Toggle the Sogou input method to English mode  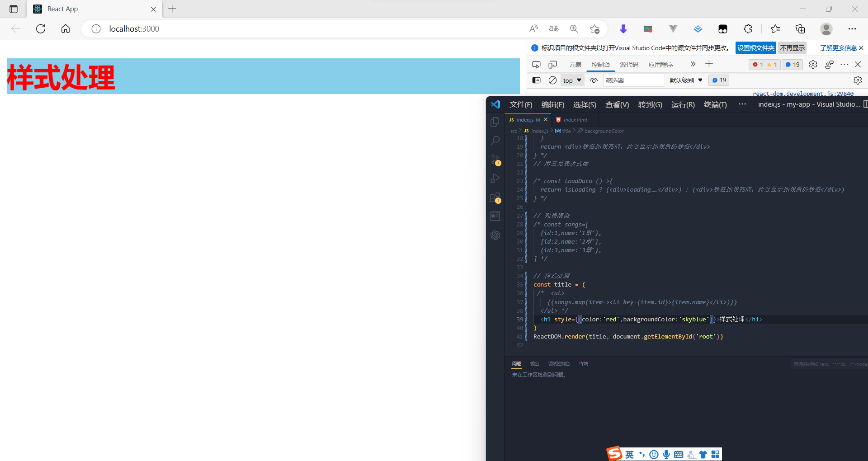(x=630, y=454)
